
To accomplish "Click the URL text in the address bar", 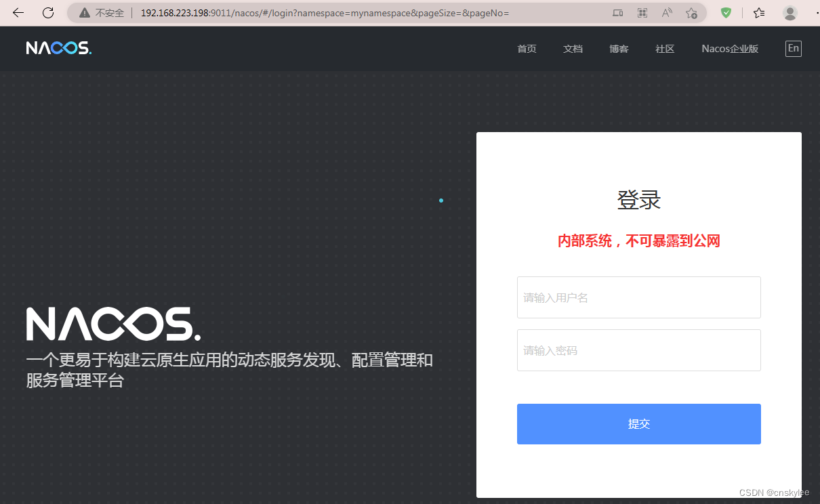I will pos(325,13).
